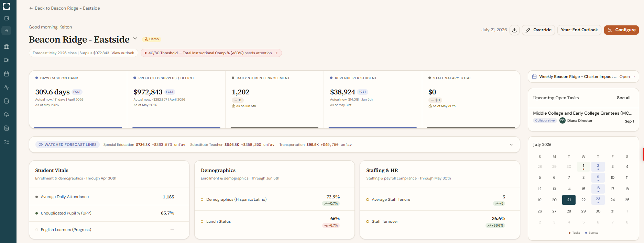This screenshot has width=644, height=243.
Task: Select July 23 on the calendar
Action: pyautogui.click(x=598, y=200)
